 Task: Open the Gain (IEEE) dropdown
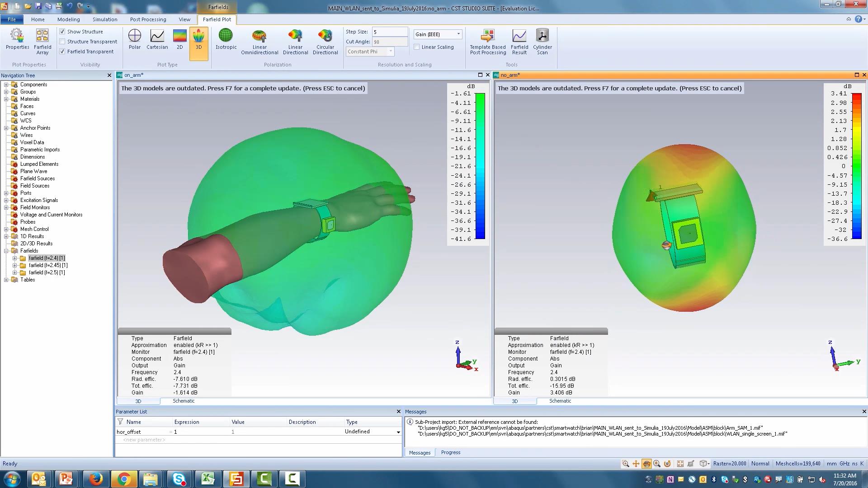pos(458,34)
